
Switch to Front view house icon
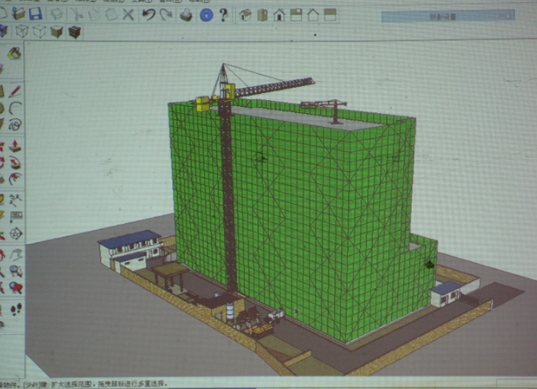279,15
